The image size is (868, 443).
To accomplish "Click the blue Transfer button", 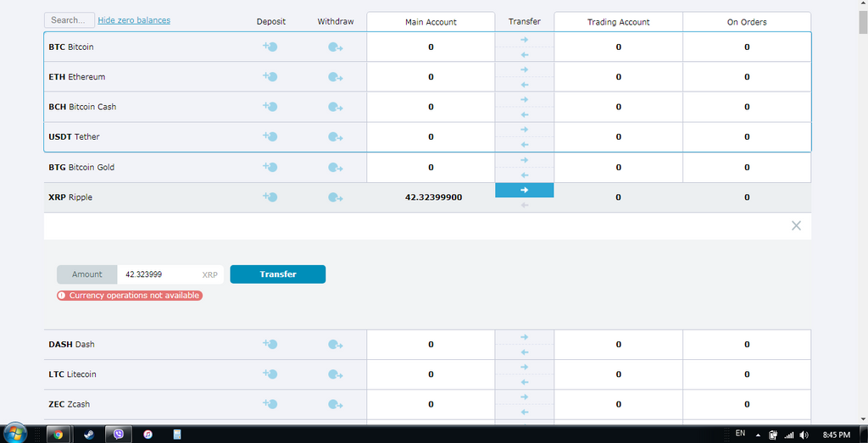I will click(x=278, y=274).
